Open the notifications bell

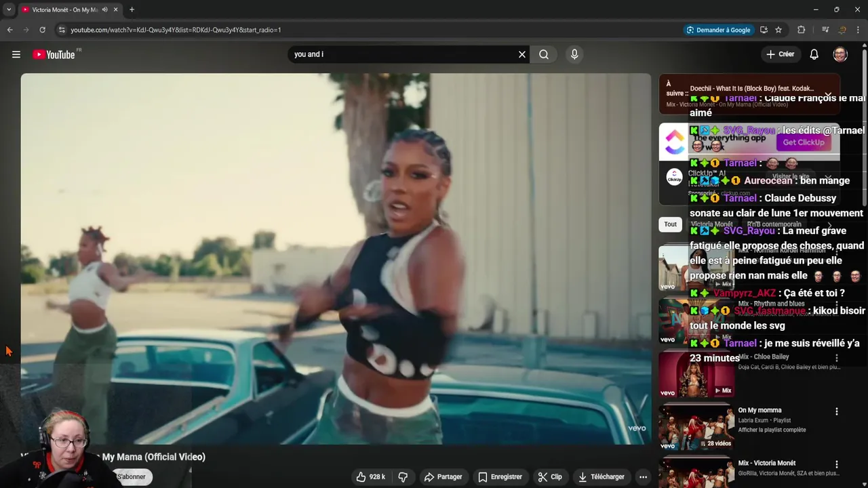(x=814, y=54)
